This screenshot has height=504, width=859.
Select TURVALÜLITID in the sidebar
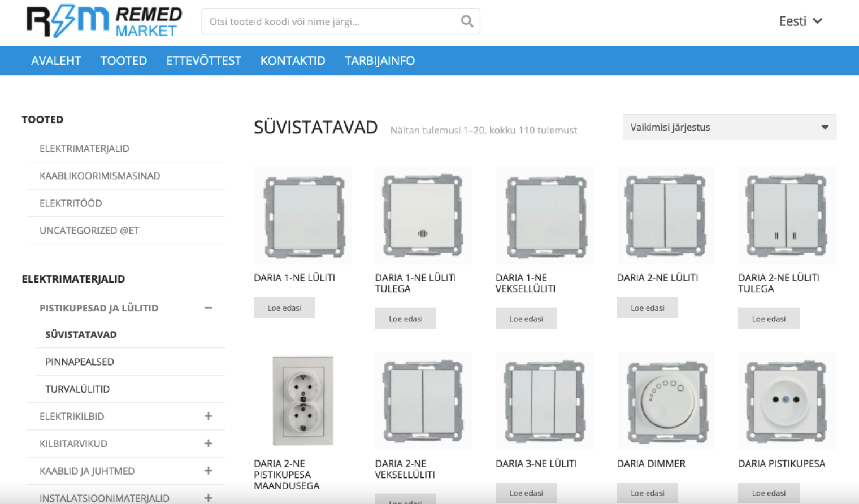pos(77,389)
